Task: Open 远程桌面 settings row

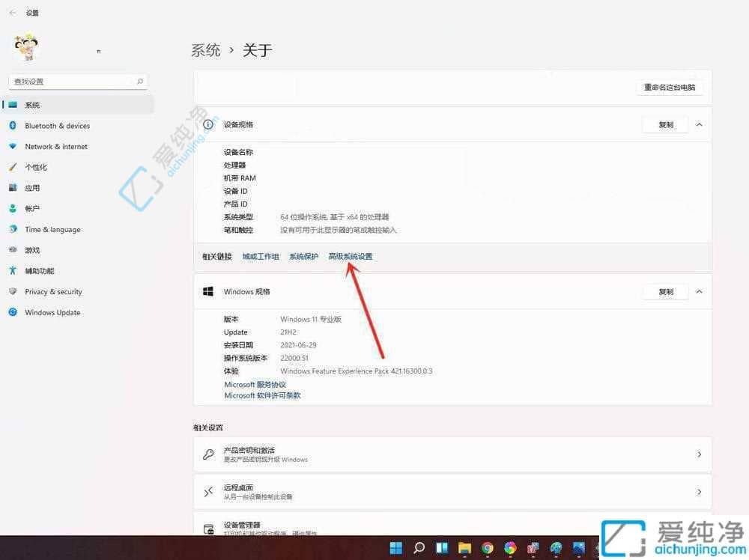Action: [x=452, y=492]
